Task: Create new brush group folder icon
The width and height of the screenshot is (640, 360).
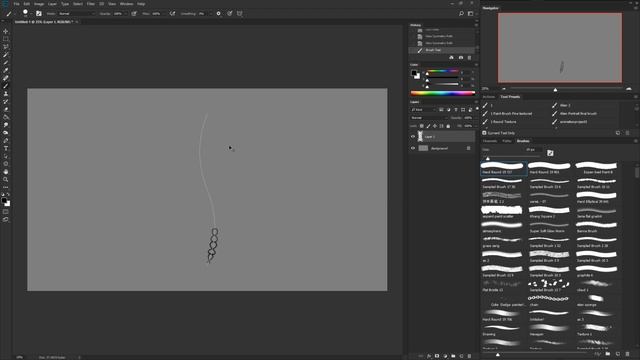Action: 608,354
